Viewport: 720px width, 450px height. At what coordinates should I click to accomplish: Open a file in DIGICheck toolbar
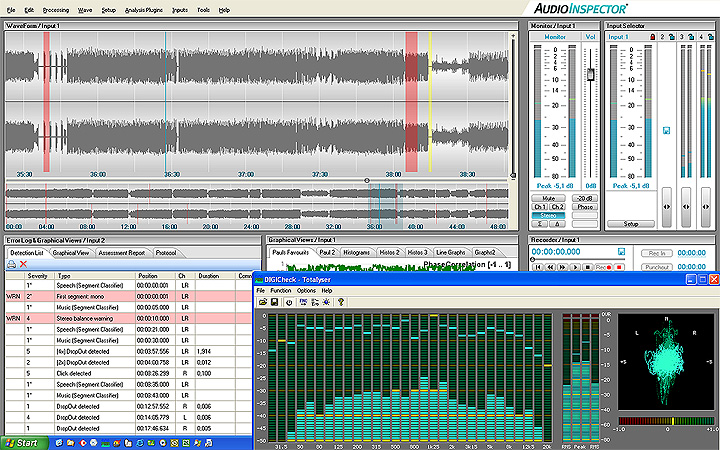(x=263, y=302)
